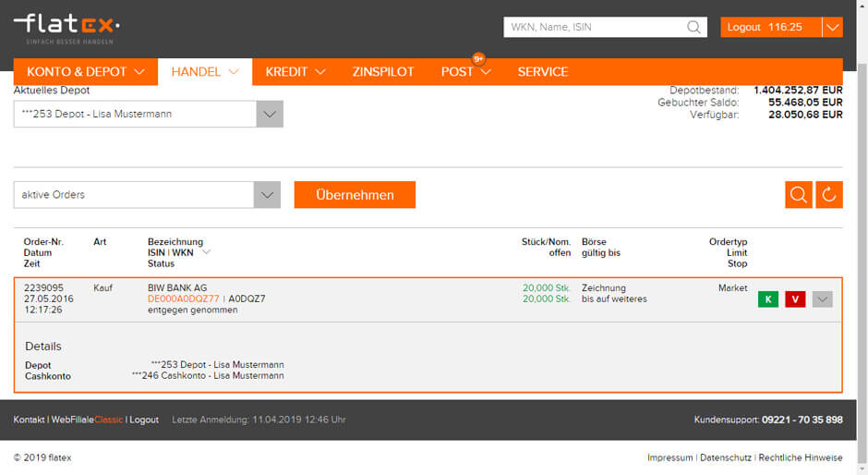
Task: Click the WKN A0DQZ7 text
Action: point(247,298)
